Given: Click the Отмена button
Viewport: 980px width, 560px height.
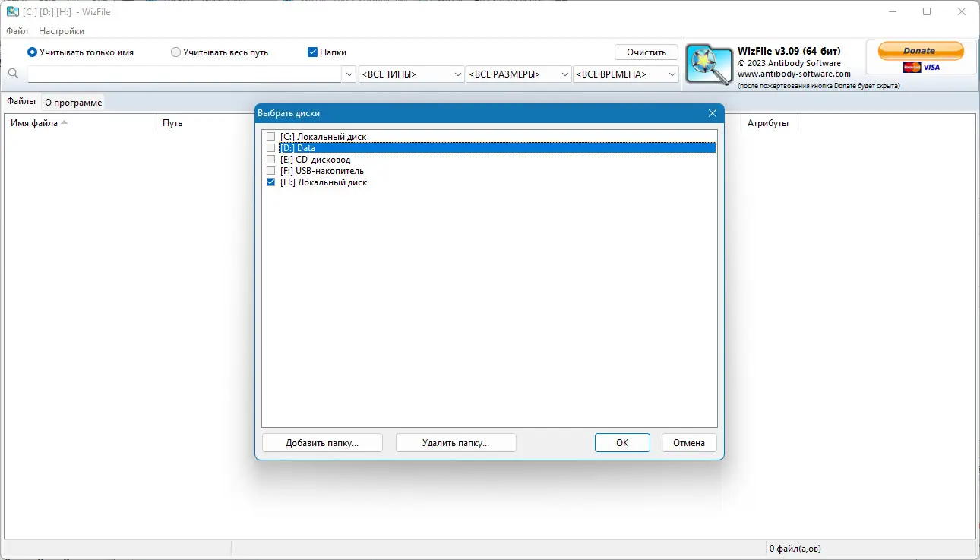Looking at the screenshot, I should [689, 443].
